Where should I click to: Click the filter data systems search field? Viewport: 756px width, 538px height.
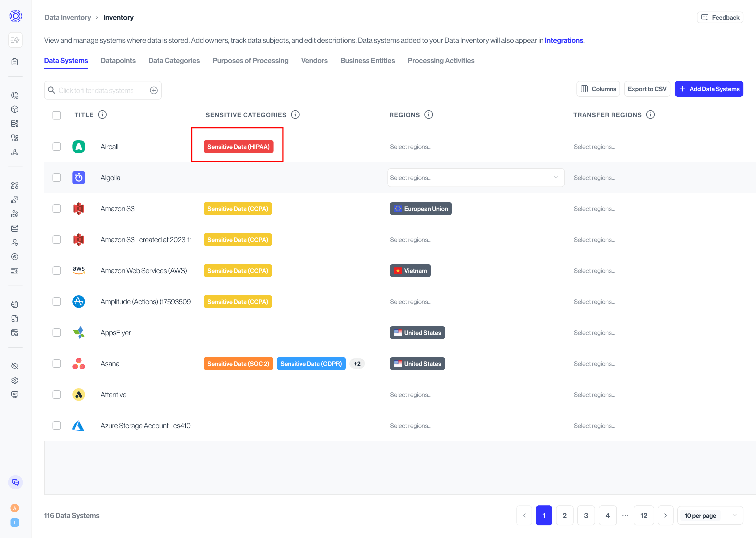coord(103,90)
